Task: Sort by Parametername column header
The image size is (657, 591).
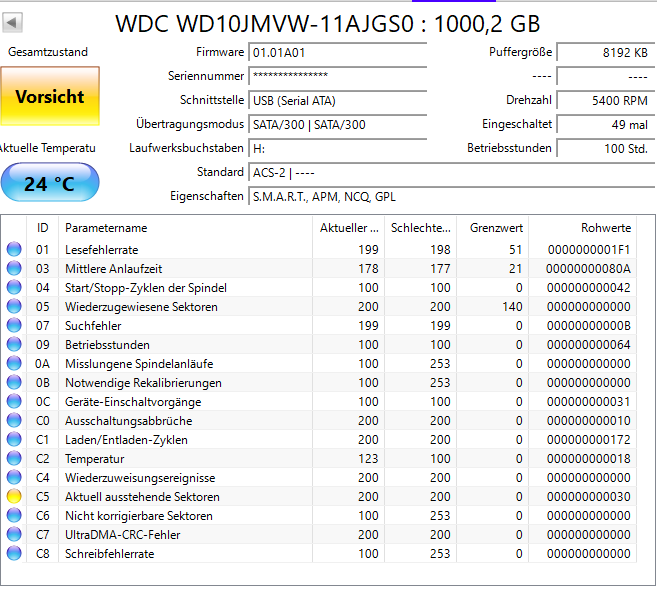Action: click(x=186, y=228)
